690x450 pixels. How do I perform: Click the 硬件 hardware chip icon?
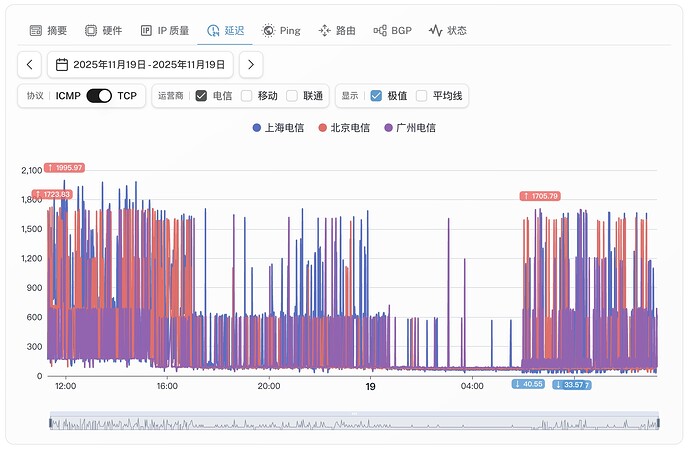coord(91,31)
